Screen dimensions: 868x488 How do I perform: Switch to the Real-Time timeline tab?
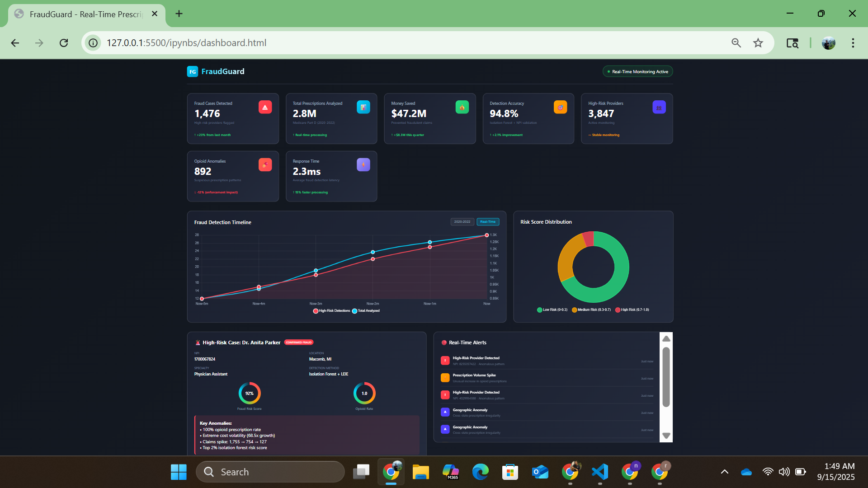click(488, 222)
